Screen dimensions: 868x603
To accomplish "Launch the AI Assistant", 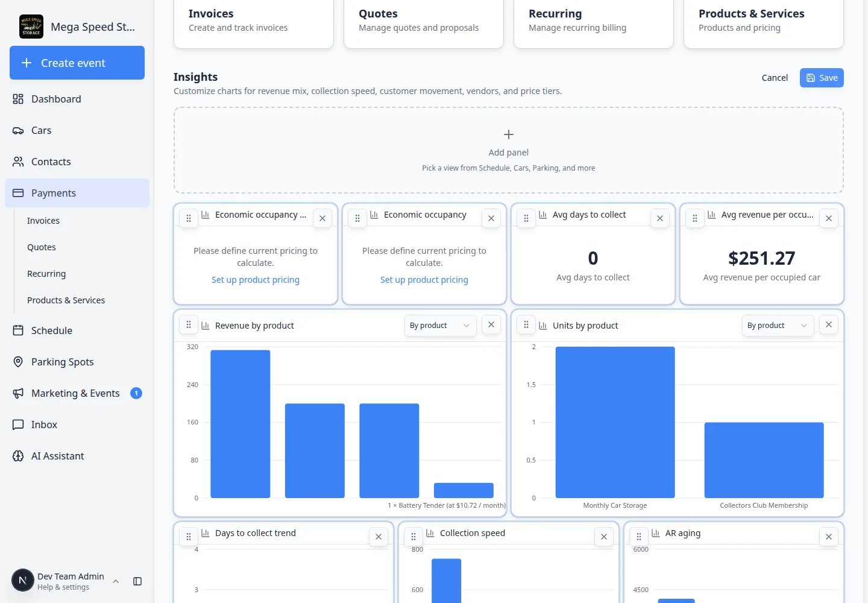I will tap(77, 456).
